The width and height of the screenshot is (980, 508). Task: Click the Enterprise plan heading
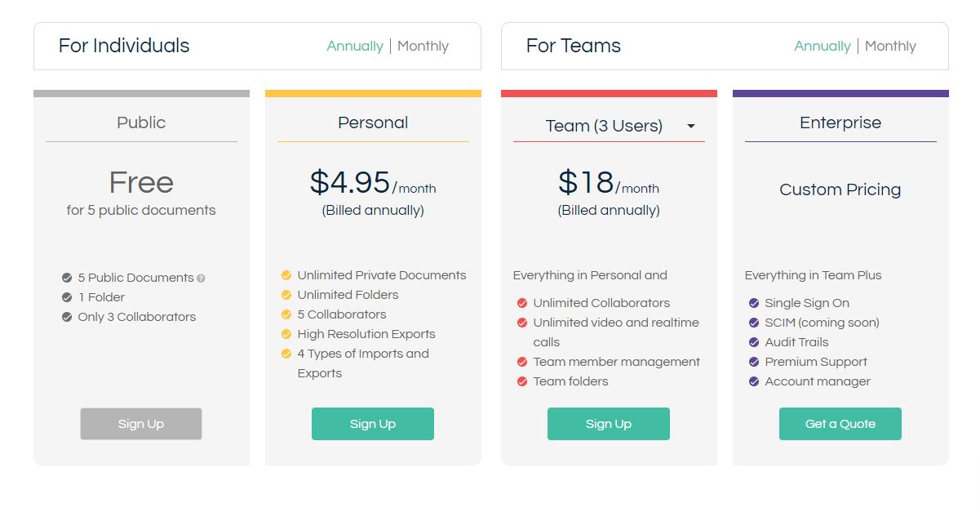point(840,123)
